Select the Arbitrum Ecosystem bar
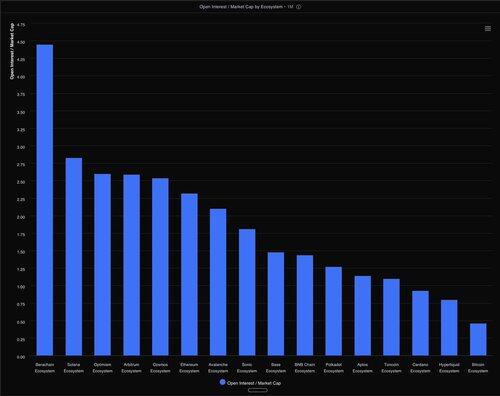Viewport: 500px width, 396px height. click(131, 265)
